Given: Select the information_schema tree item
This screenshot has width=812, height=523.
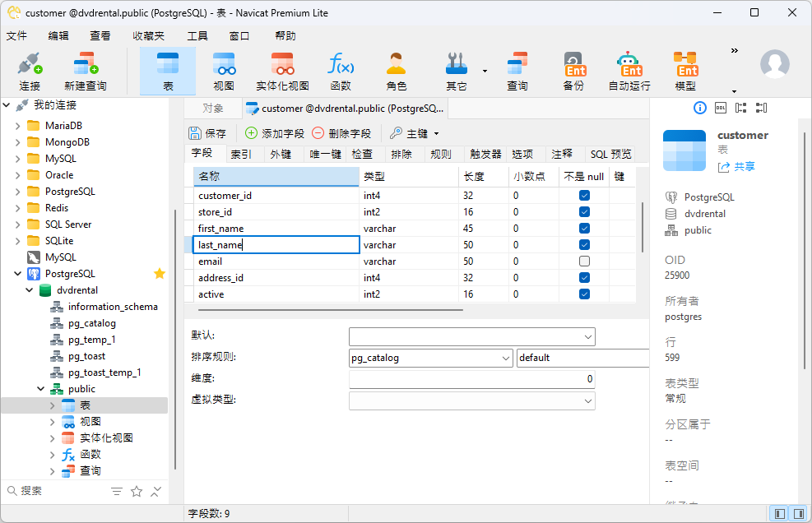Looking at the screenshot, I should [x=113, y=307].
